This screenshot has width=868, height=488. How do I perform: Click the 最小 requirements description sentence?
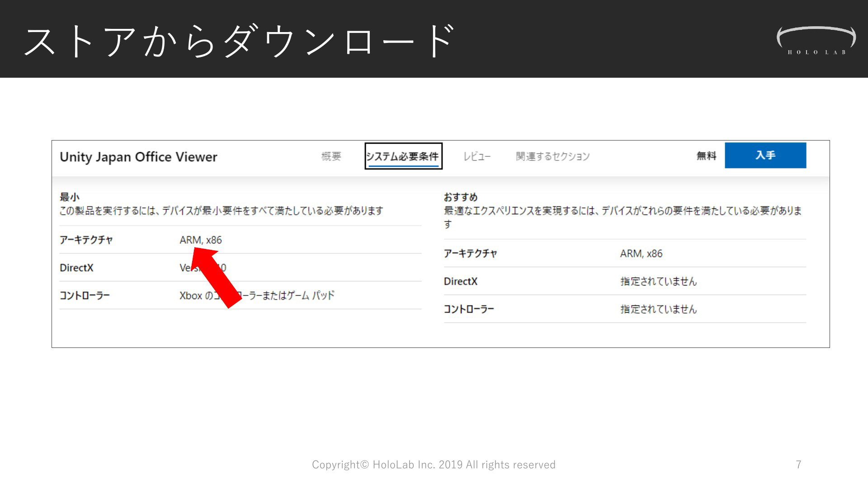[221, 211]
